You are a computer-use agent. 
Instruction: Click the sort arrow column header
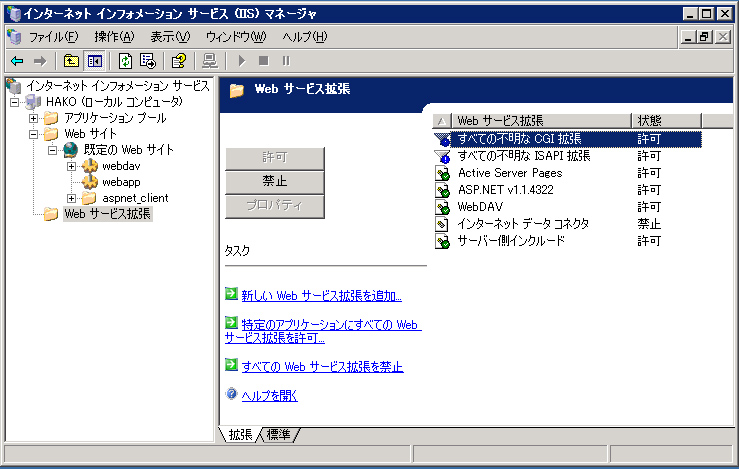pyautogui.click(x=441, y=121)
